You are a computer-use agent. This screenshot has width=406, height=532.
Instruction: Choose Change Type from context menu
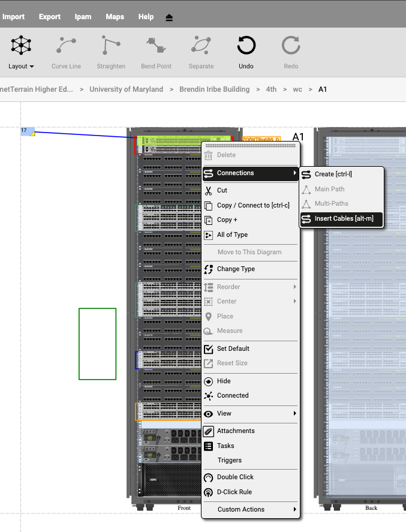(236, 269)
